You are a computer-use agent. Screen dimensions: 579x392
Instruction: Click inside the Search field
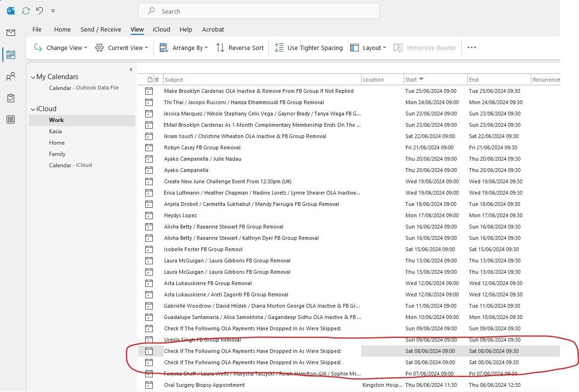pyautogui.click(x=258, y=11)
